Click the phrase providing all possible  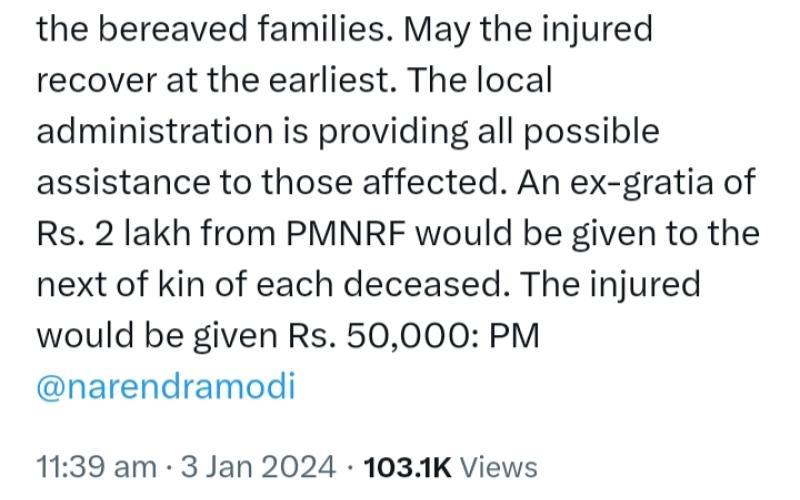tap(489, 132)
